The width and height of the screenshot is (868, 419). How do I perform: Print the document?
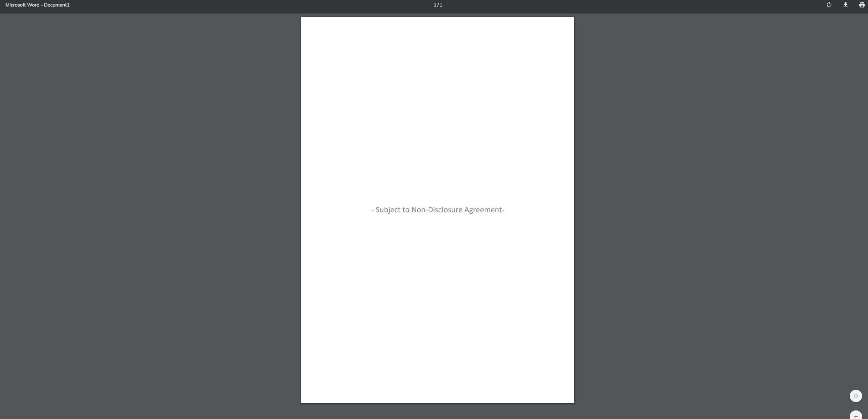[x=862, y=5]
